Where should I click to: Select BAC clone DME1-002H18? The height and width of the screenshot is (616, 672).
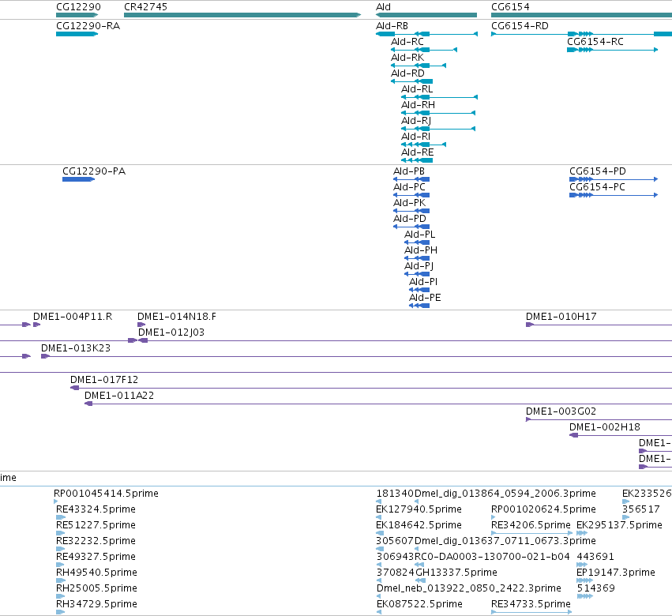621,435
